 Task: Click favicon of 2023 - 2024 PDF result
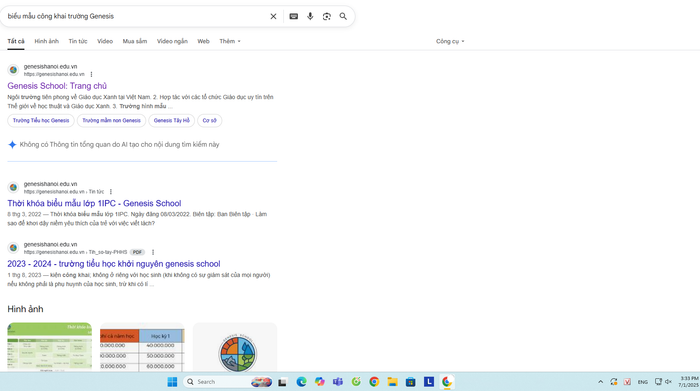(13, 248)
